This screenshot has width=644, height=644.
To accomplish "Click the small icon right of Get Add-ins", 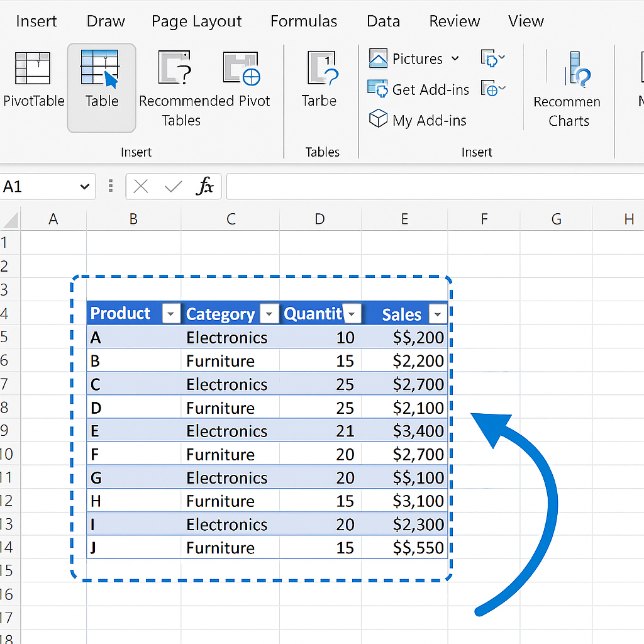I will point(493,88).
